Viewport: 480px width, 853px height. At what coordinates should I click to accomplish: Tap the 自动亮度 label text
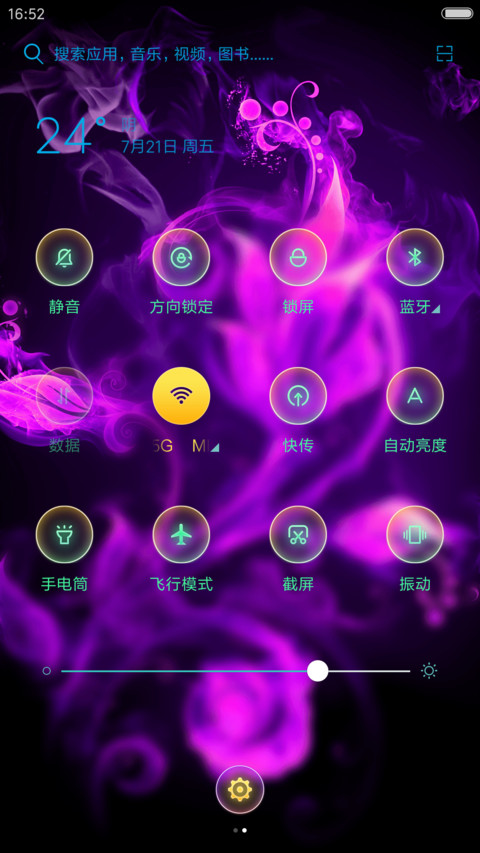click(x=415, y=446)
